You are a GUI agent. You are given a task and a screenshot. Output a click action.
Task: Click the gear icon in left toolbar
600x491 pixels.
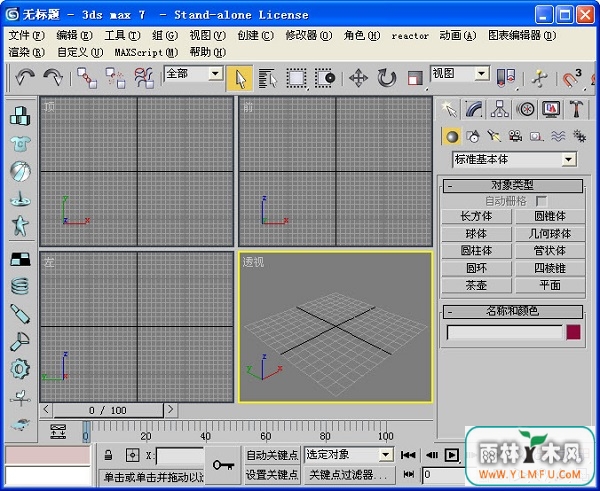(20, 369)
